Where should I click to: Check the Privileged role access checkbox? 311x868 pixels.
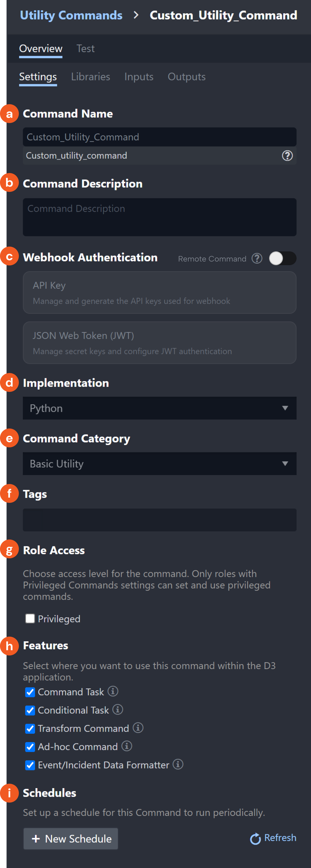pyautogui.click(x=30, y=618)
